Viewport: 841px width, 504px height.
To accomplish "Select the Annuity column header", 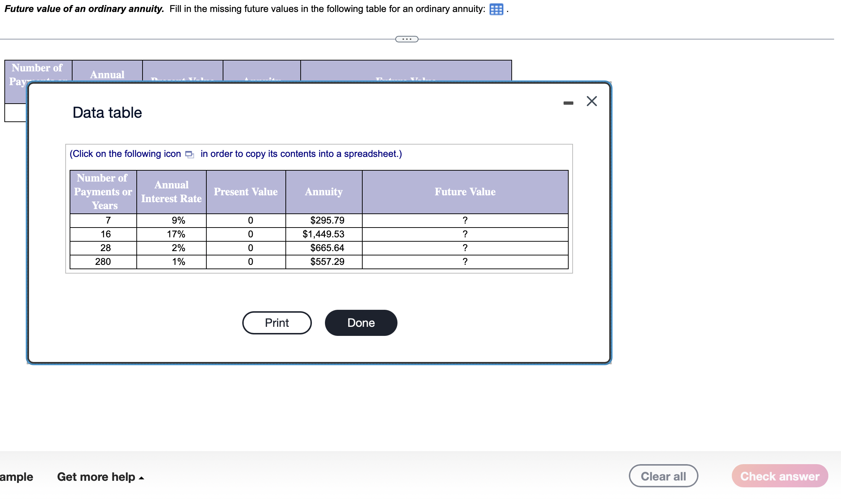I will (x=323, y=192).
